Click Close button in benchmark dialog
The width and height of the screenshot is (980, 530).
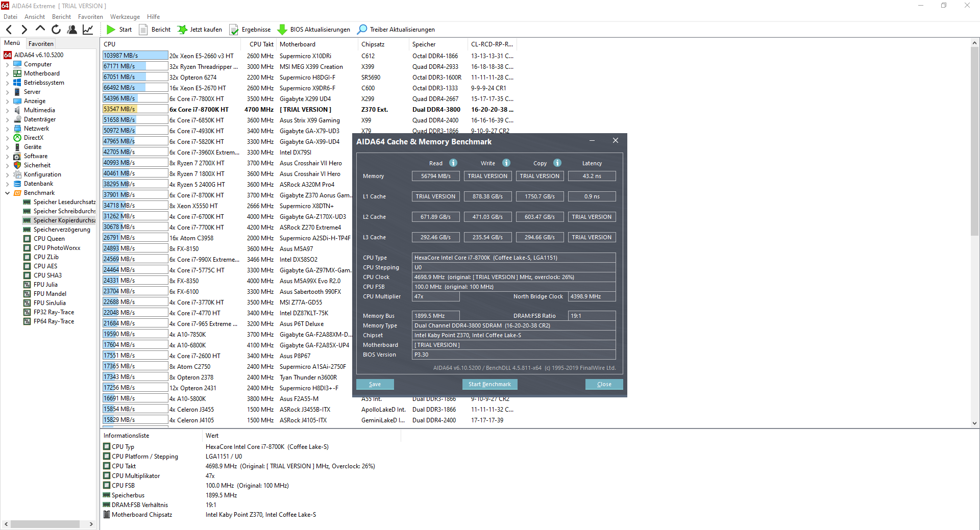(604, 384)
